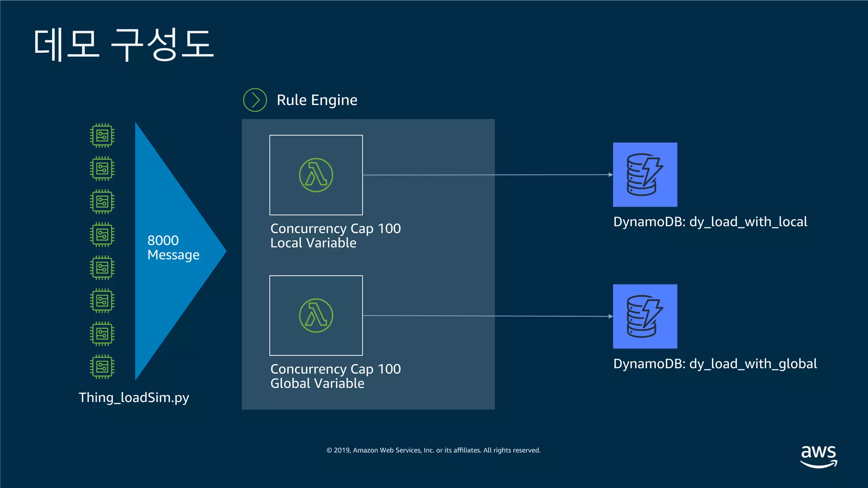
Task: Select the dy_load_with_global DynamoDB icon
Action: [645, 316]
